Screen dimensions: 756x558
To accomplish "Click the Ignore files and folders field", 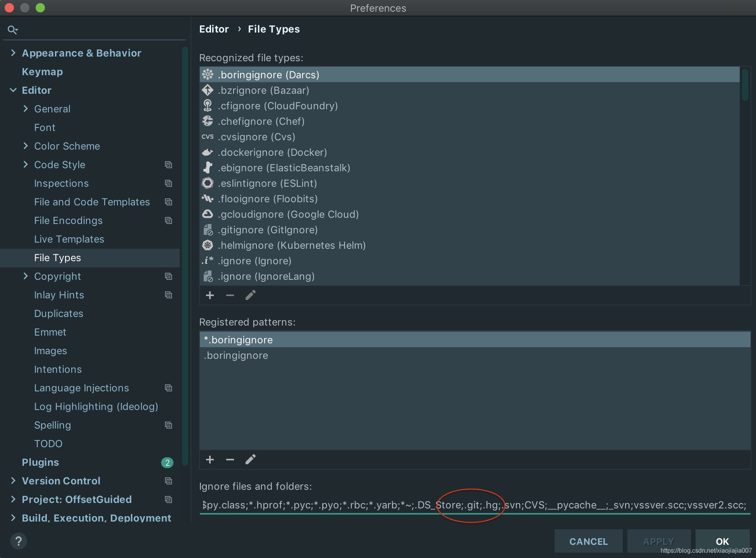I will [474, 505].
